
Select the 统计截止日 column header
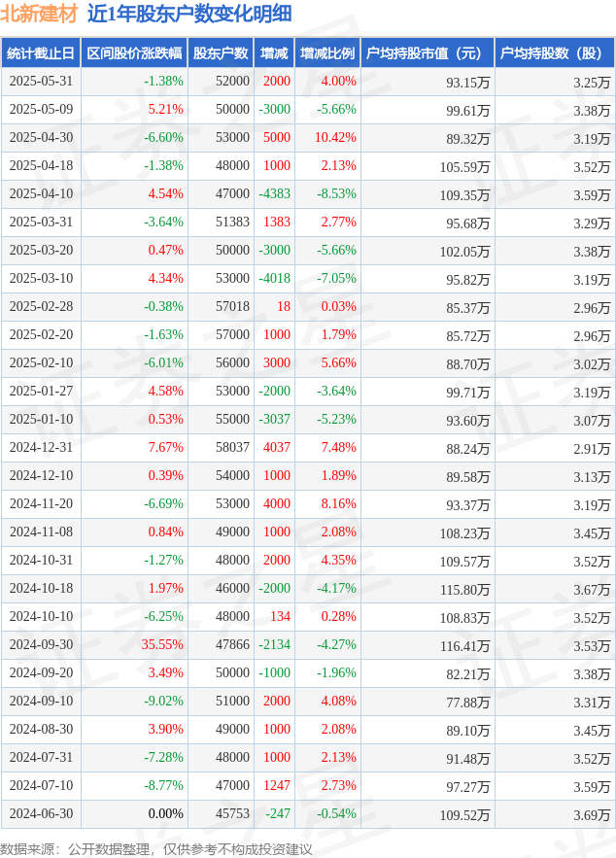pos(41,53)
